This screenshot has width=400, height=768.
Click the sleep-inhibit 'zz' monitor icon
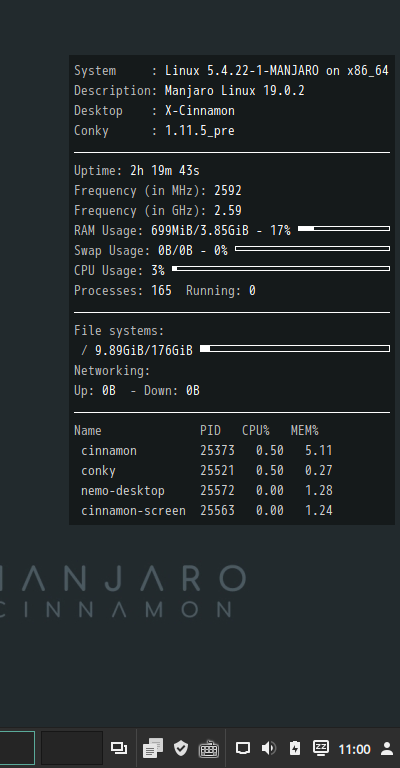coord(321,747)
